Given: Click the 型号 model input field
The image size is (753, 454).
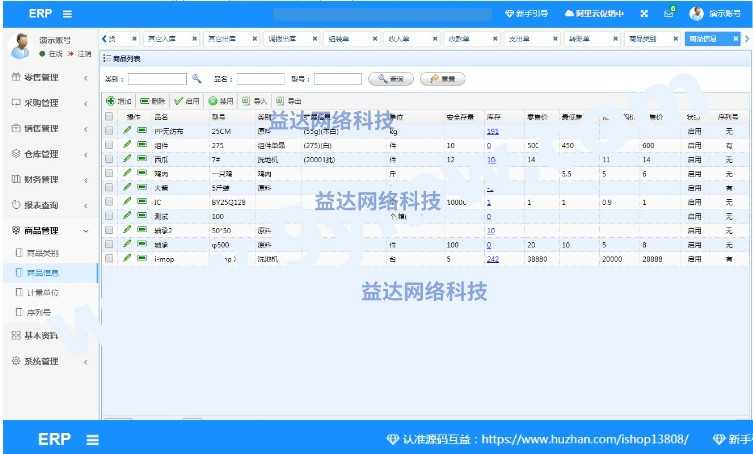Looking at the screenshot, I should click(x=338, y=79).
